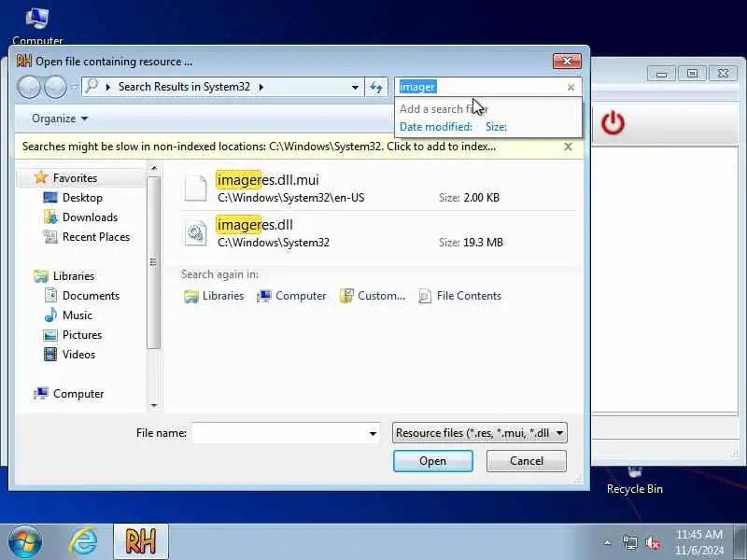Search again in Libraries
Viewport: 747px width, 560px height.
214,296
